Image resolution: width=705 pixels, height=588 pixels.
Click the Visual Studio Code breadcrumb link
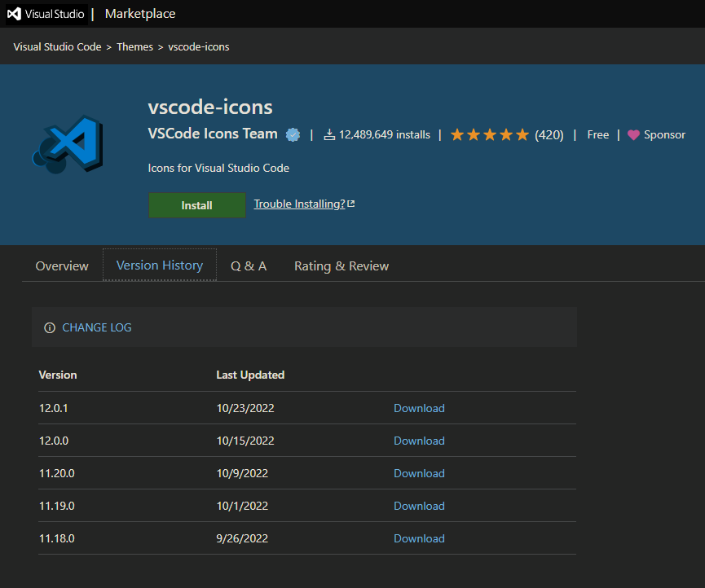coord(57,46)
